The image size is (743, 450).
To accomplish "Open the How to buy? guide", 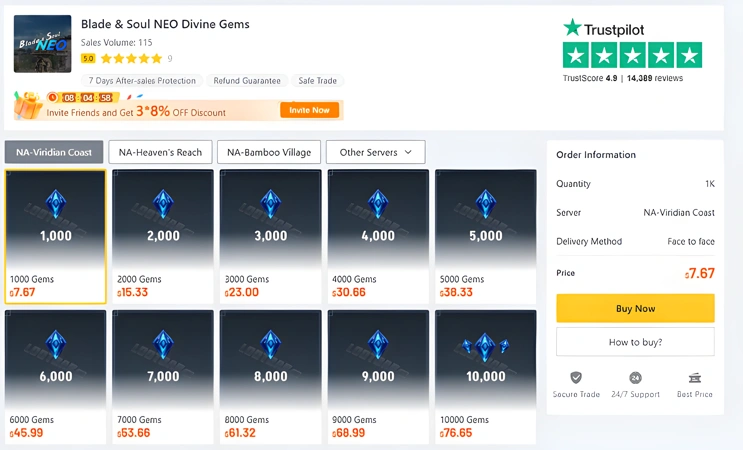I will click(x=635, y=342).
